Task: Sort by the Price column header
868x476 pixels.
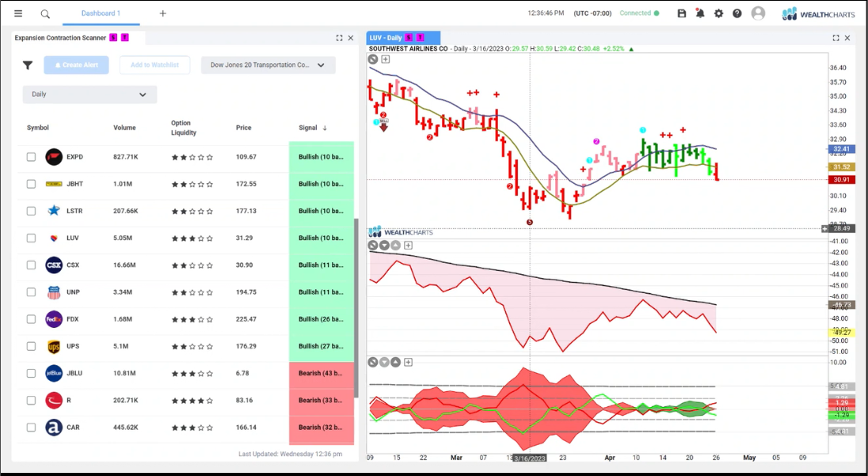Action: 244,128
